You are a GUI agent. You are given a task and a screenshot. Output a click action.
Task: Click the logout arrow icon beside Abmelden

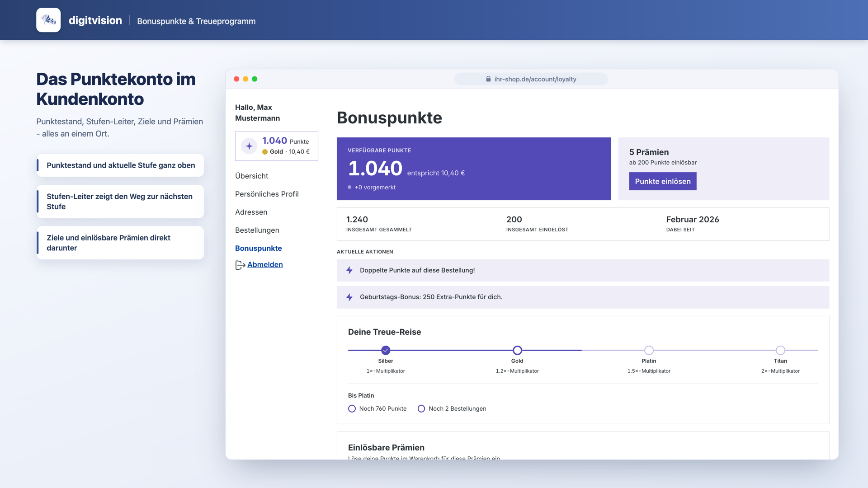(240, 265)
